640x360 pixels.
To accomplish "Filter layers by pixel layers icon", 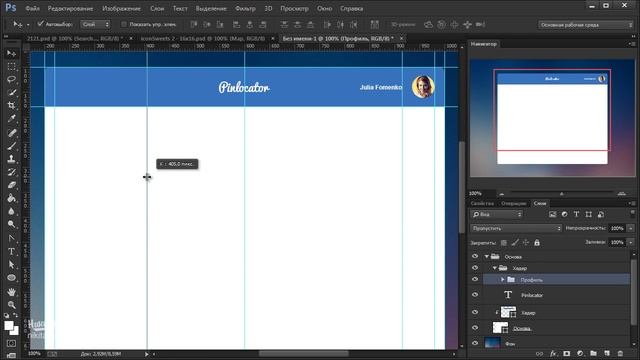I will click(552, 214).
